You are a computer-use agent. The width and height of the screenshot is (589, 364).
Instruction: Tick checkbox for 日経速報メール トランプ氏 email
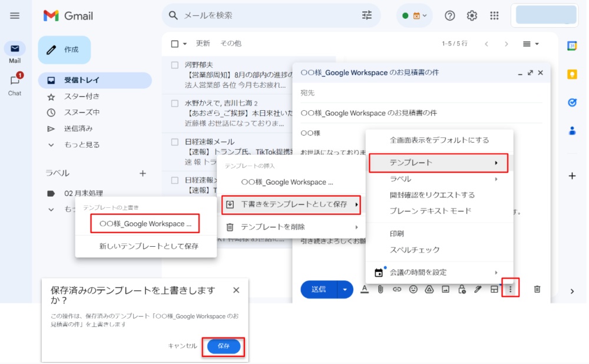[175, 142]
